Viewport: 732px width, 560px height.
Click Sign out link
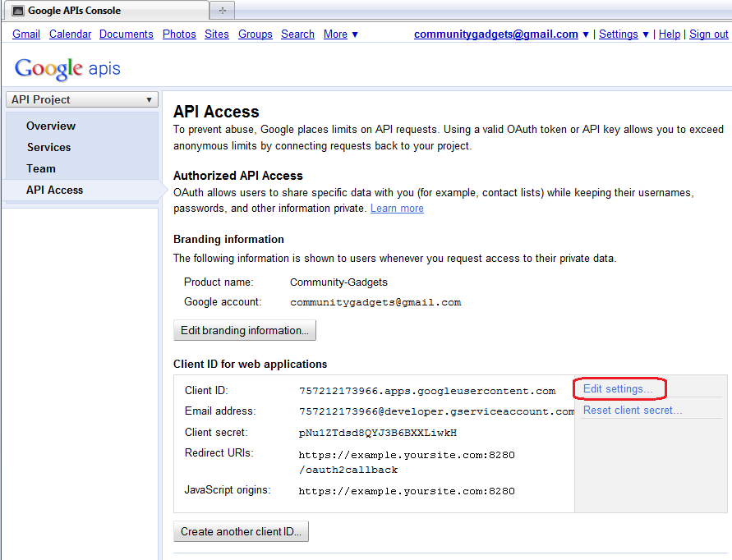click(708, 34)
